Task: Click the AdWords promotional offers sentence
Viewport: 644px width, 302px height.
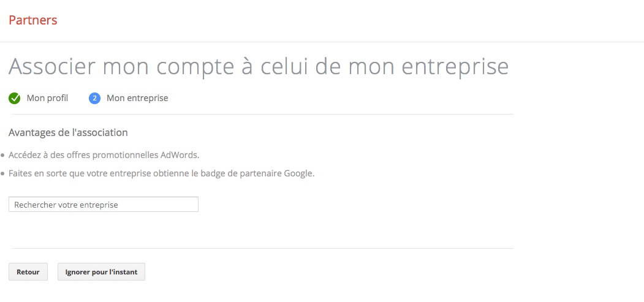Action: (x=104, y=154)
